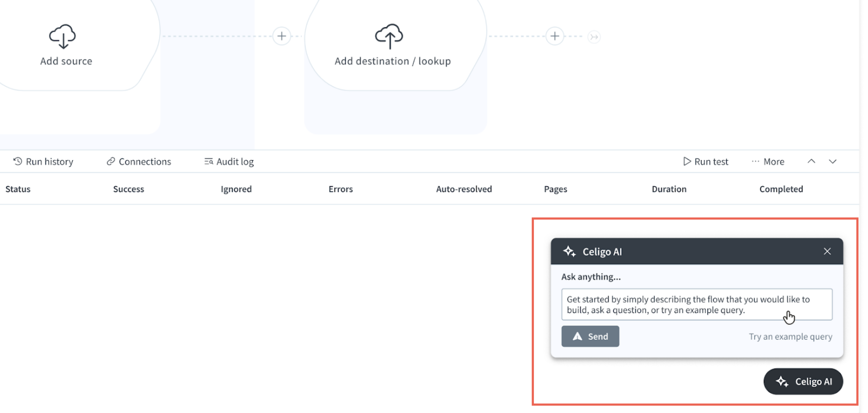Add a step using the plus button before the destination
This screenshot has width=868, height=413.
pos(282,36)
